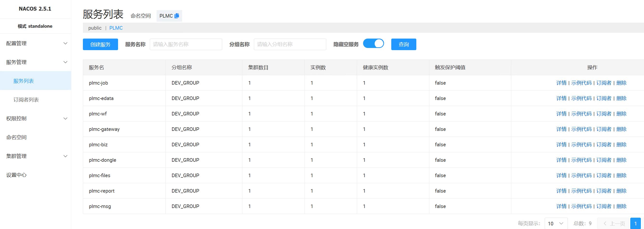
Task: Select the PLMC namespace tab
Action: [116, 28]
